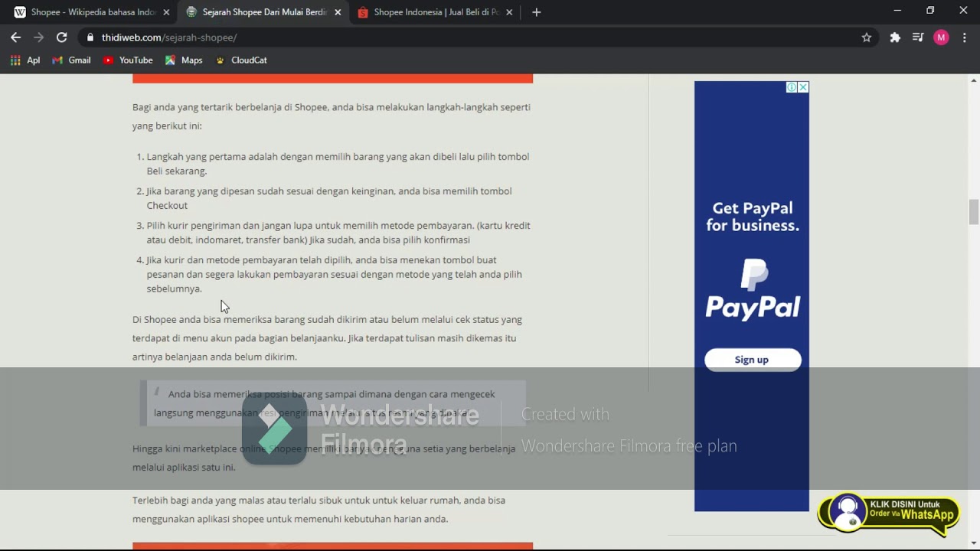Screen dimensions: 980x551
Task: Open a new browser tab
Action: [536, 12]
